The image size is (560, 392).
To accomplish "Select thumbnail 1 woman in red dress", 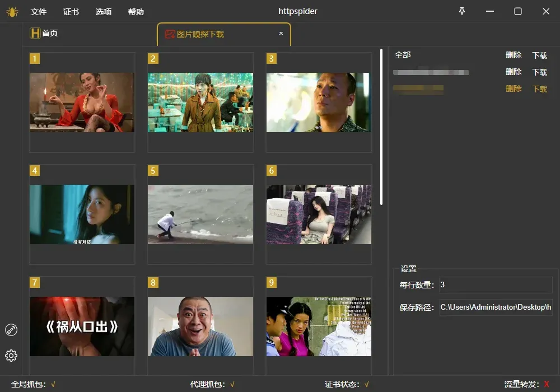I will point(82,102).
